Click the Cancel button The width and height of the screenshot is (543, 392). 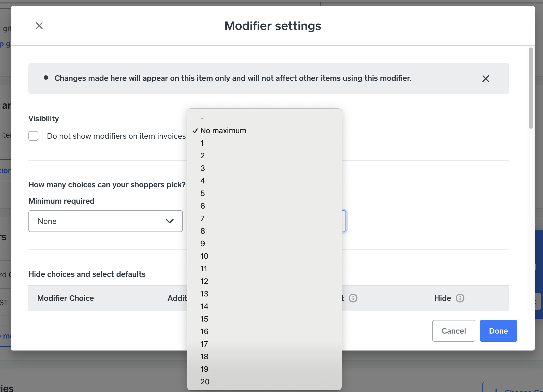tap(454, 331)
